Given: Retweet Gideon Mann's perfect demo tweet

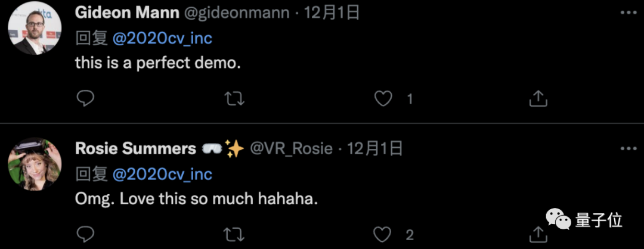Looking at the screenshot, I should click(x=235, y=98).
